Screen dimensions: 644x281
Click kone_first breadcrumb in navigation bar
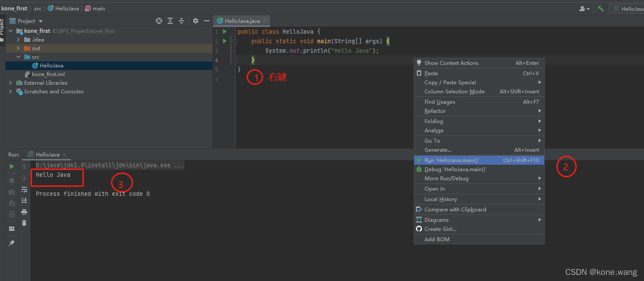pyautogui.click(x=14, y=8)
